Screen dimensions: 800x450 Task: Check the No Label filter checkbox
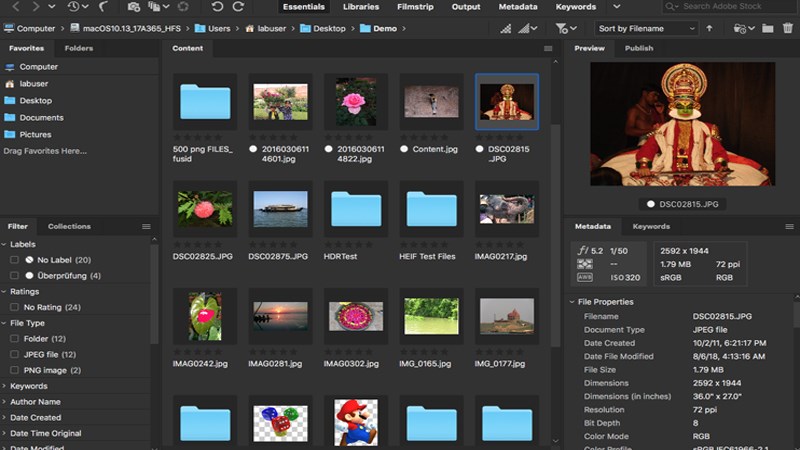[x=14, y=260]
